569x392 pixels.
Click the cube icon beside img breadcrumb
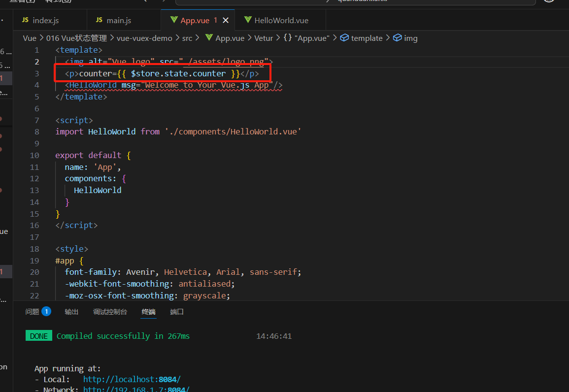pyautogui.click(x=398, y=38)
